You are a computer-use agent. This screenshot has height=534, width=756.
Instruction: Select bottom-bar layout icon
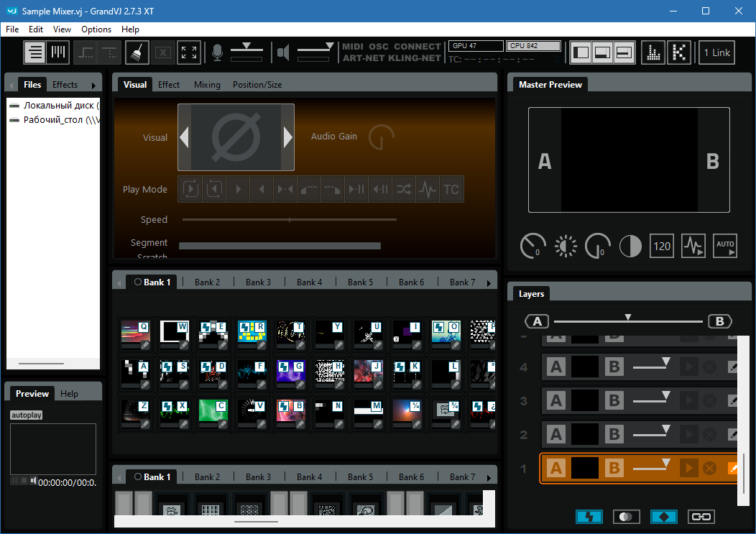(x=624, y=52)
